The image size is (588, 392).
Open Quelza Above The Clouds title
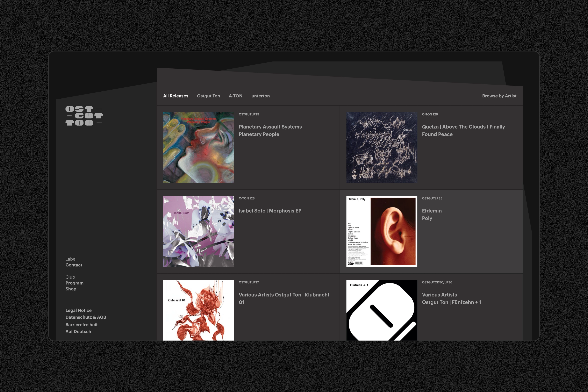[463, 130]
